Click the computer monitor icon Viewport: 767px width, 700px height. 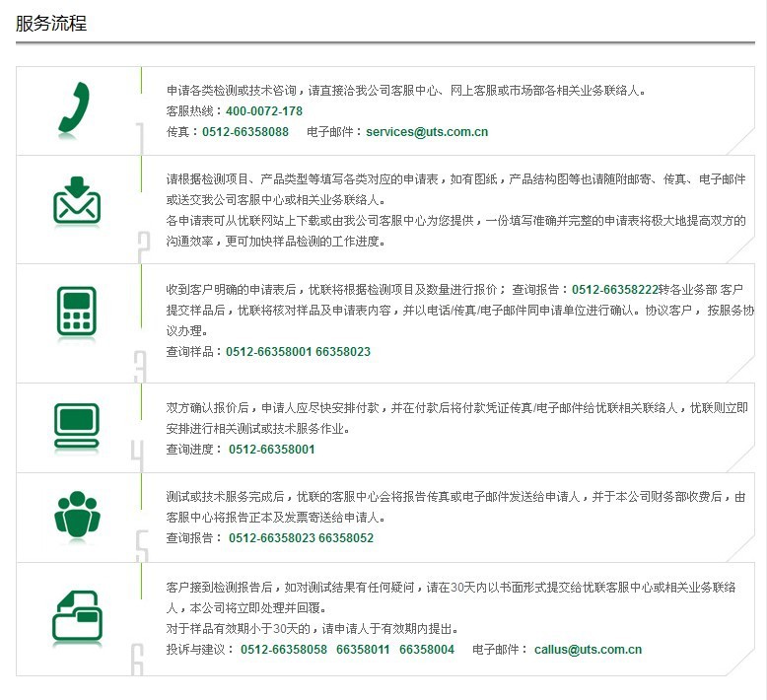(x=76, y=422)
